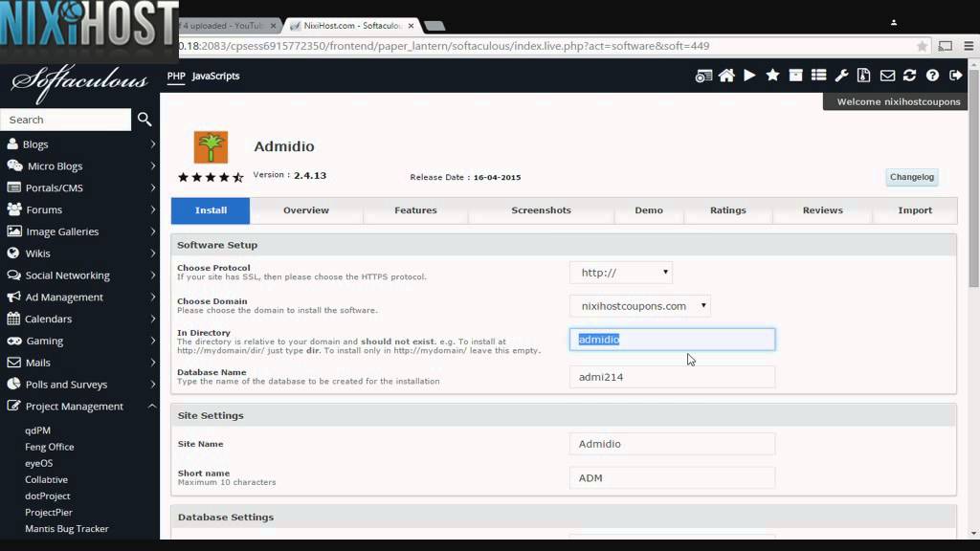Expand the Calendars category

(x=80, y=320)
